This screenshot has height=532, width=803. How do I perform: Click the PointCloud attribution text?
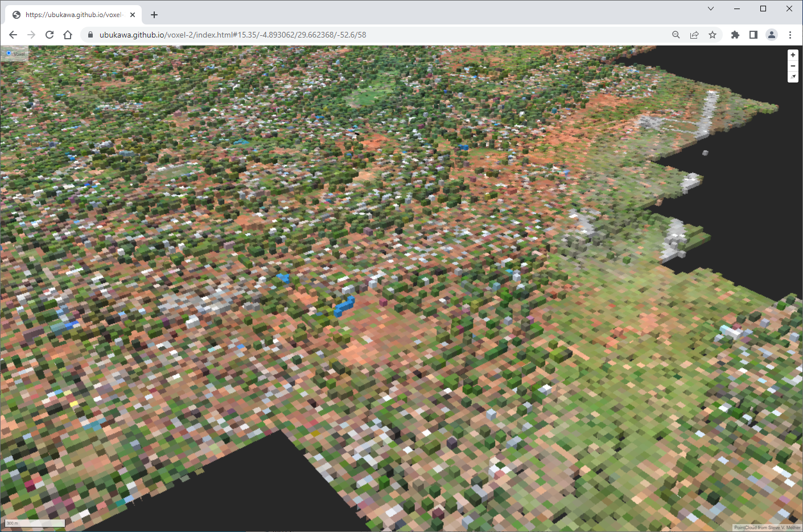767,527
